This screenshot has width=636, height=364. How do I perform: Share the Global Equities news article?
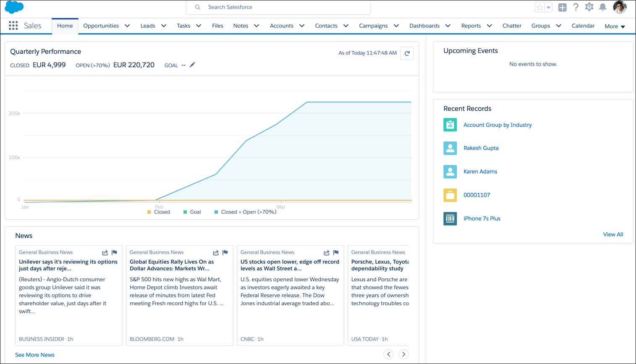216,253
